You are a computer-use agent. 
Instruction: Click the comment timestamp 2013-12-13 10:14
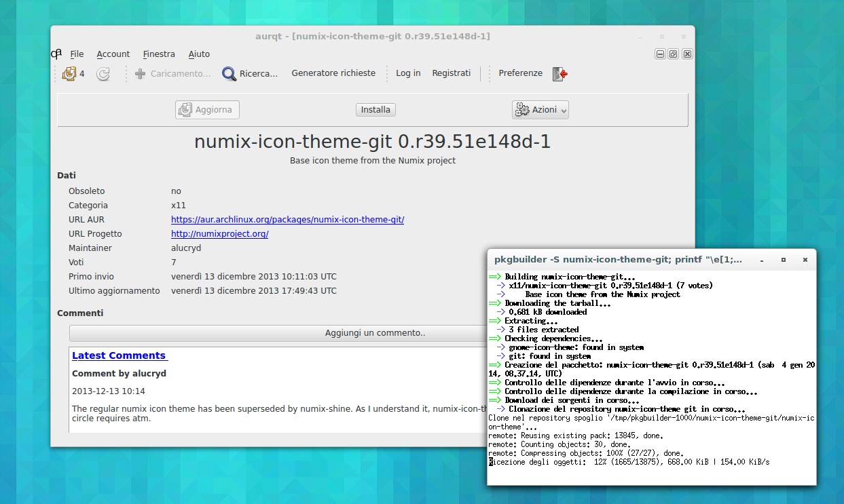point(109,391)
